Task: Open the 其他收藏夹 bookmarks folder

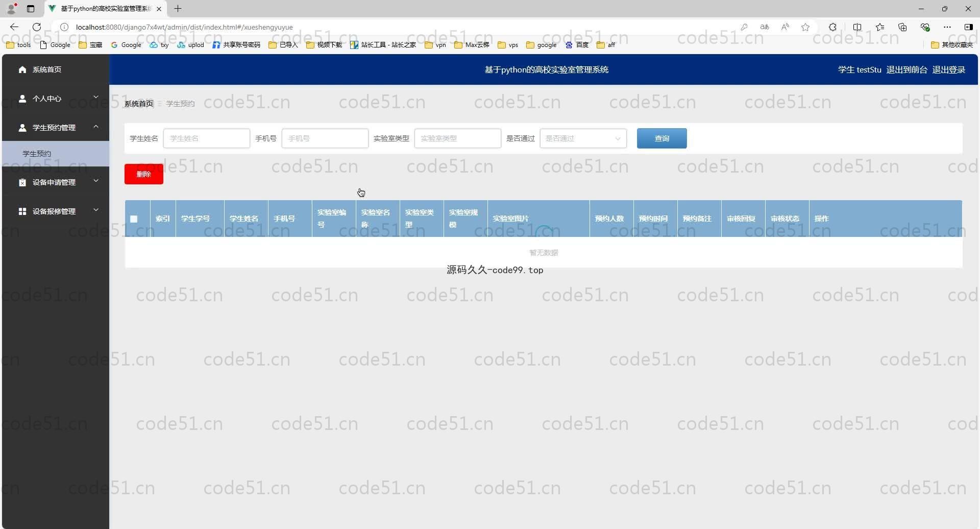Action: point(952,45)
